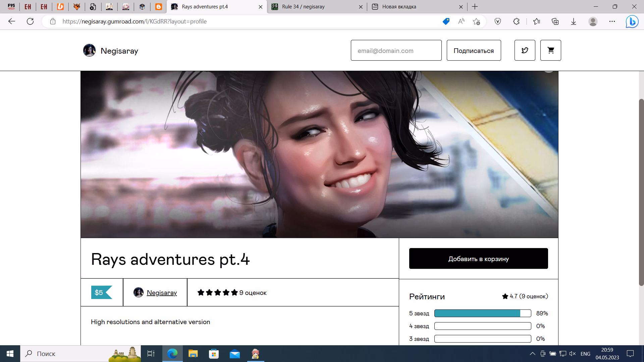Open Settings and more ellipsis menu
The image size is (644, 362).
[x=612, y=21]
